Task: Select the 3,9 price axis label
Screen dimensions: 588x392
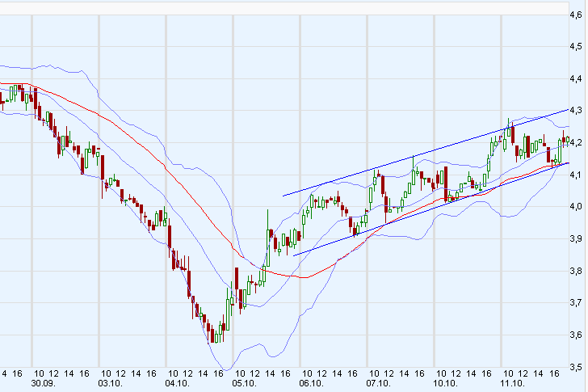Action: click(x=576, y=238)
